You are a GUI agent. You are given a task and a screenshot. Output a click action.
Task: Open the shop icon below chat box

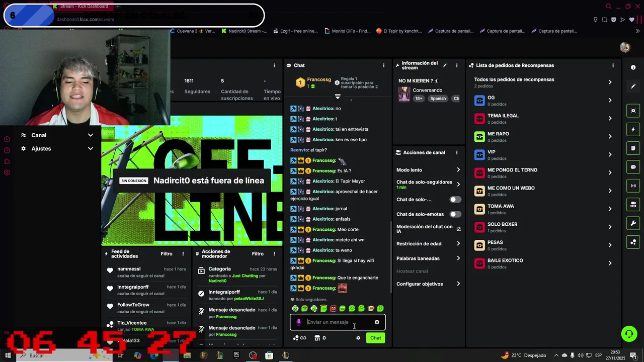click(x=317, y=338)
